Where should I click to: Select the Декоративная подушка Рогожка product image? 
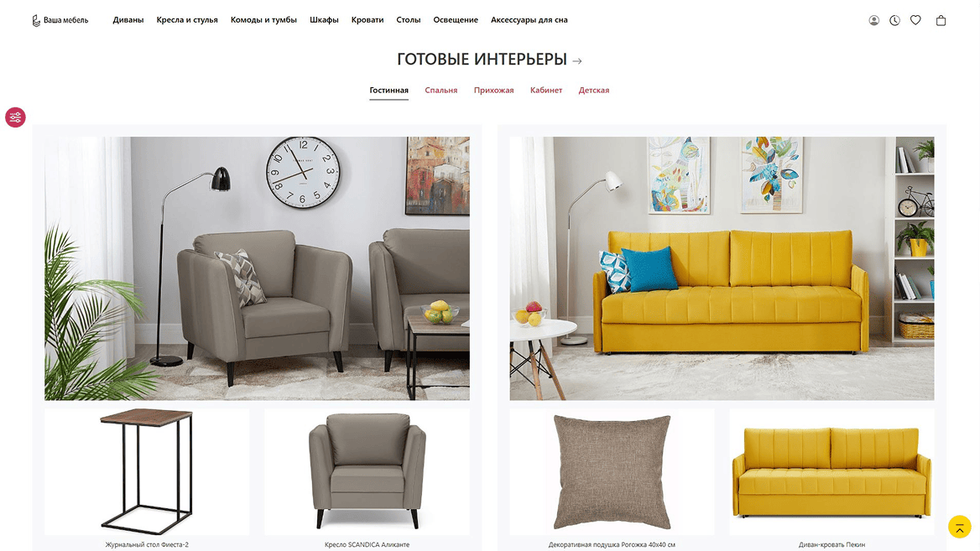pyautogui.click(x=612, y=471)
